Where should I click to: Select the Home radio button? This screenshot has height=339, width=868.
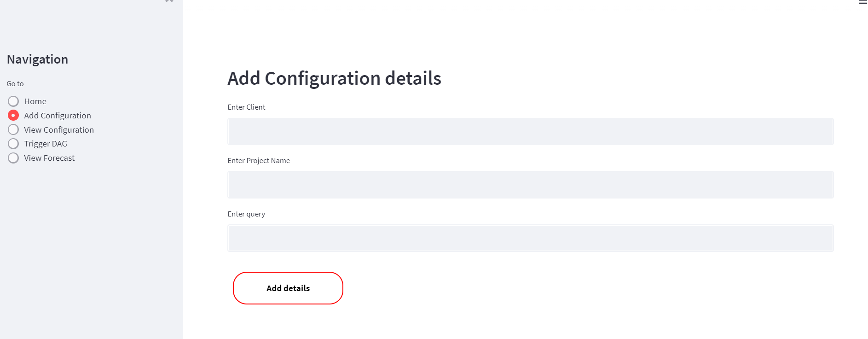[x=13, y=101]
